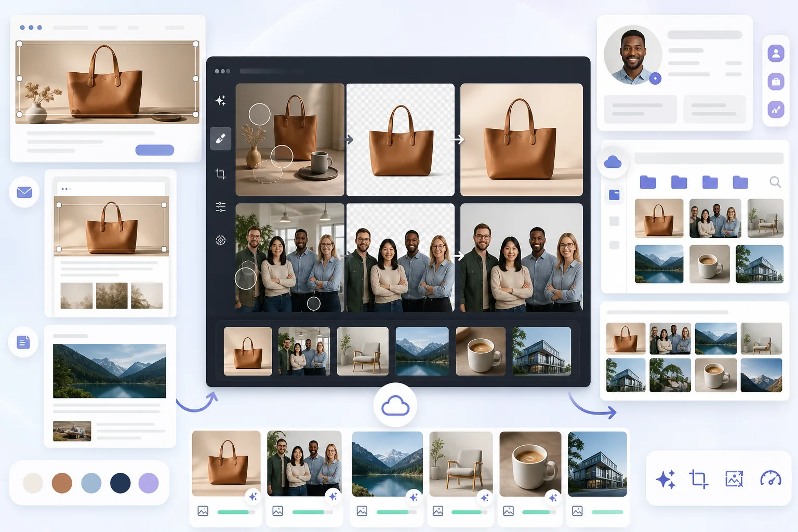Select the navy color swatch
Screen dimensions: 798x532
point(120,483)
